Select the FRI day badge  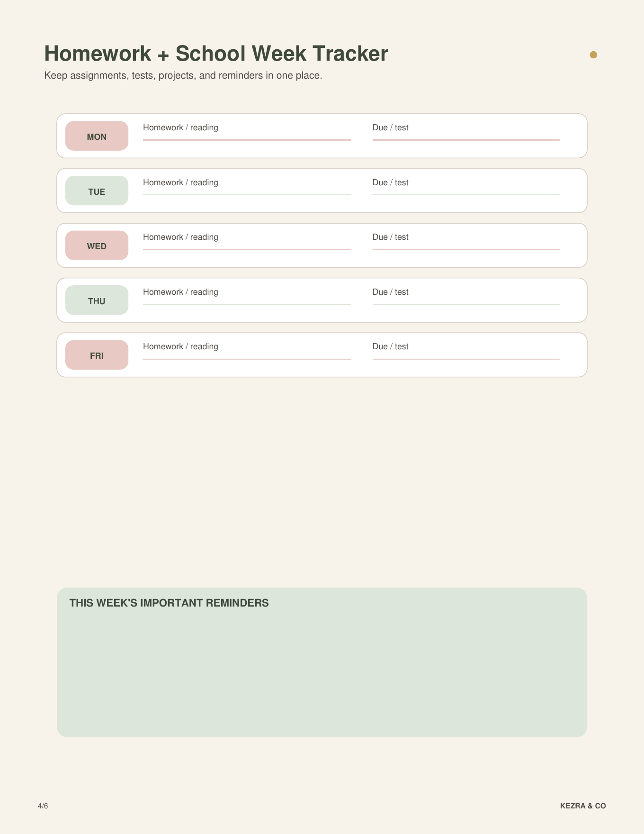click(97, 355)
